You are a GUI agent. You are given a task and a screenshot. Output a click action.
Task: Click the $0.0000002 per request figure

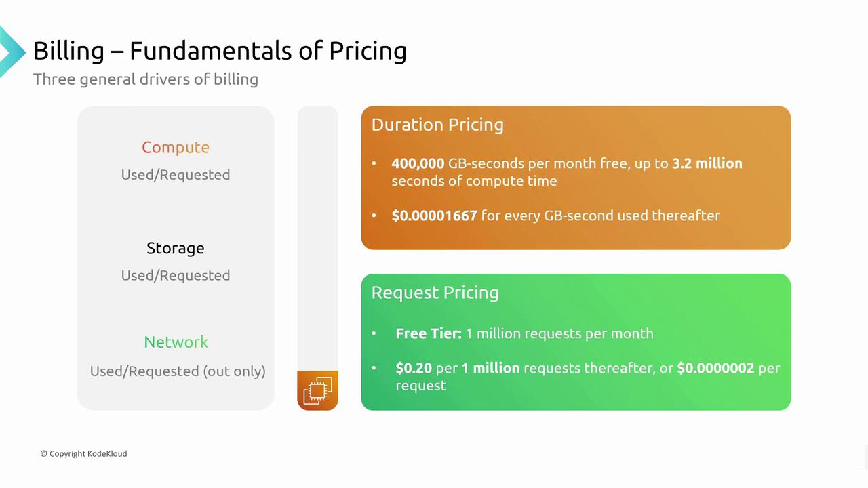pyautogui.click(x=715, y=368)
